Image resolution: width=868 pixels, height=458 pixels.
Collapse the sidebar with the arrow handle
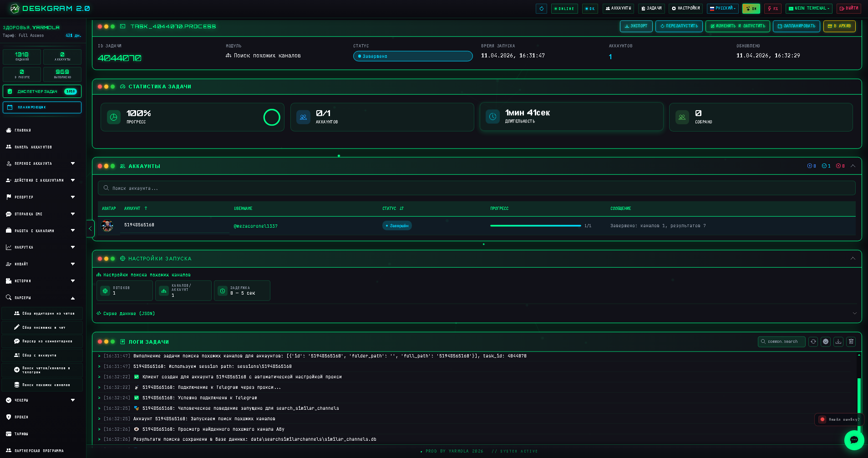click(90, 229)
